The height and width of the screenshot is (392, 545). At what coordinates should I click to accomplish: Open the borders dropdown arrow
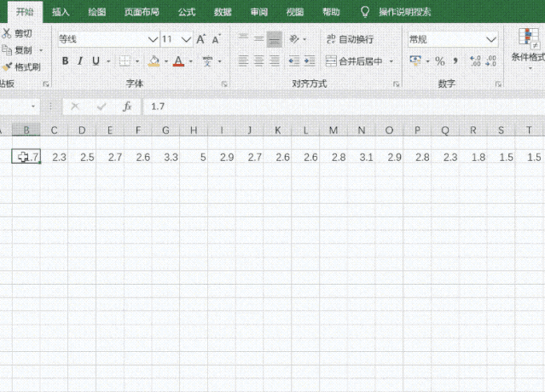(x=137, y=61)
